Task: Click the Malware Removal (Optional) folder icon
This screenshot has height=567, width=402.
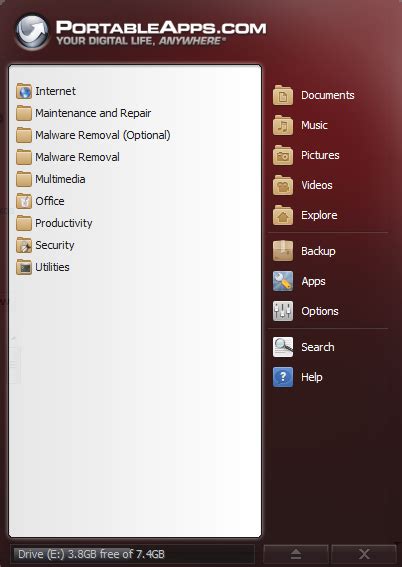Action: (24, 135)
